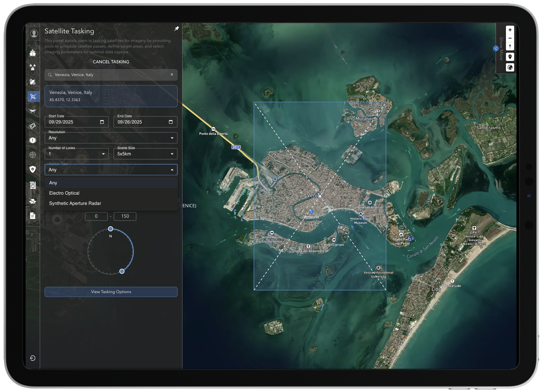Click the highlighted satellite tasking sidebar icon

tap(33, 97)
